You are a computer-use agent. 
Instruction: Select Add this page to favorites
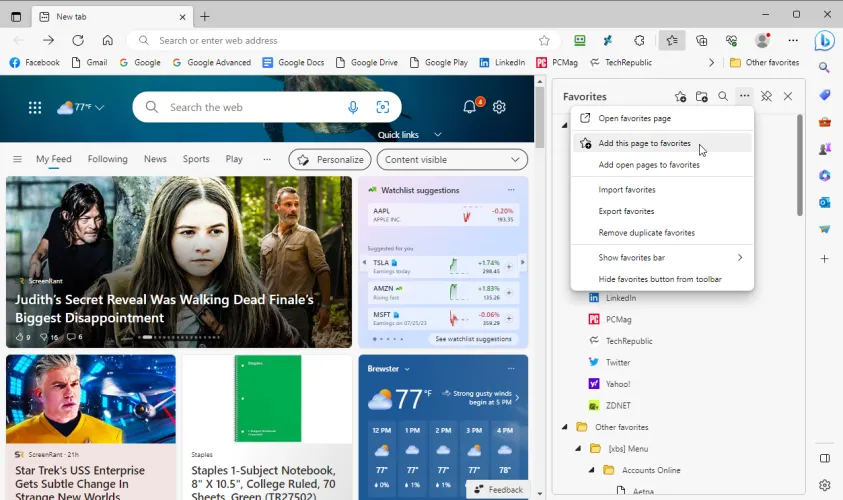[x=644, y=143]
